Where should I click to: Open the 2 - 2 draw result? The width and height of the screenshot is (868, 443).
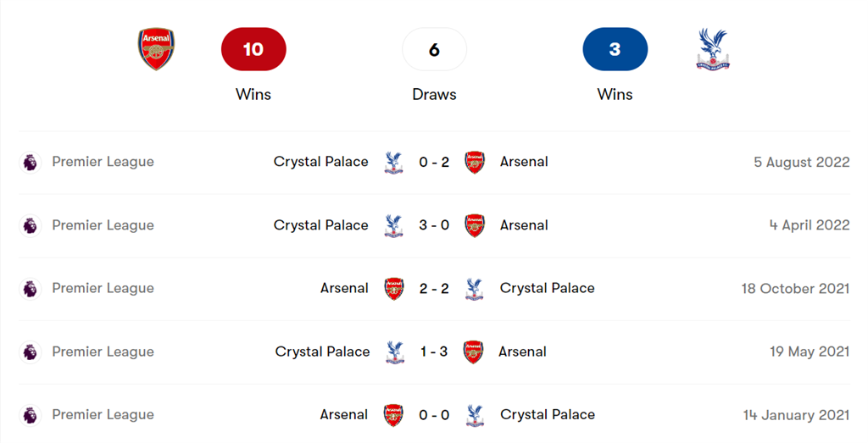pos(434,289)
